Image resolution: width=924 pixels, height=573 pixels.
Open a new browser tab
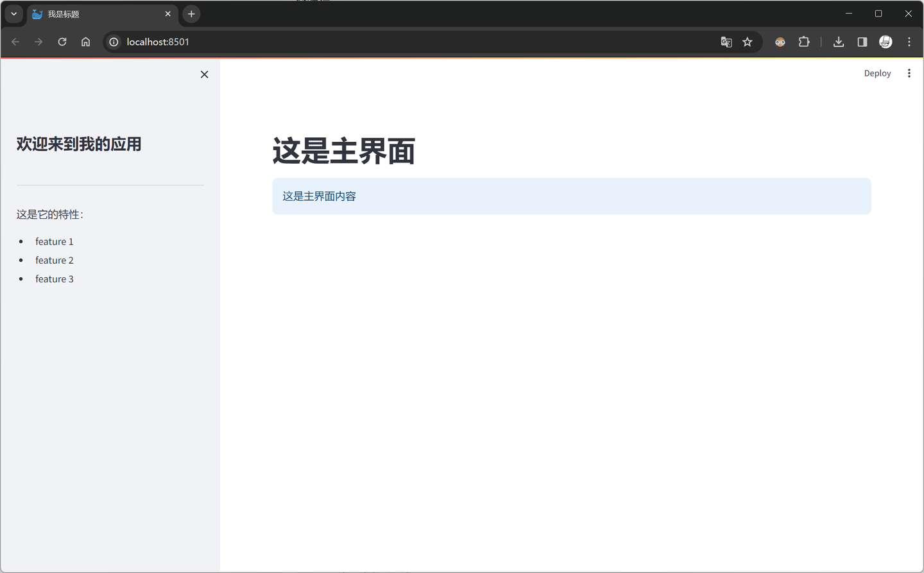pyautogui.click(x=191, y=13)
